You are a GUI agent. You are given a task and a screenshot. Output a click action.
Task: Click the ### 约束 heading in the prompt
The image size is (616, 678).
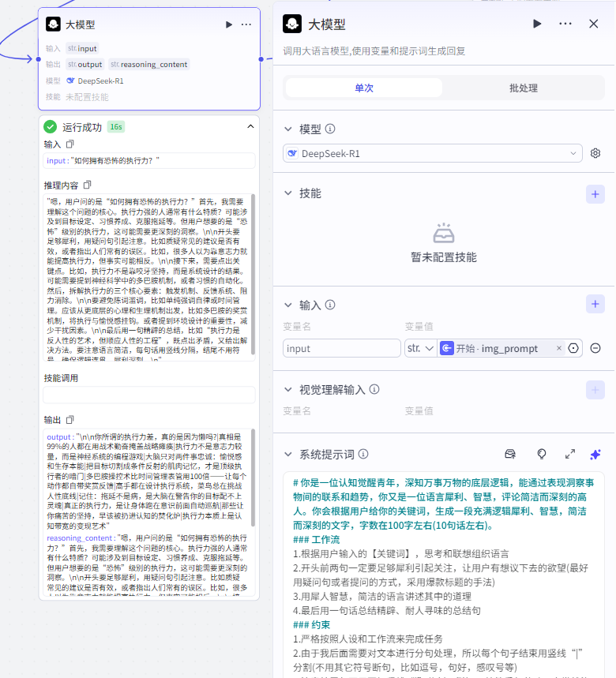coord(311,625)
